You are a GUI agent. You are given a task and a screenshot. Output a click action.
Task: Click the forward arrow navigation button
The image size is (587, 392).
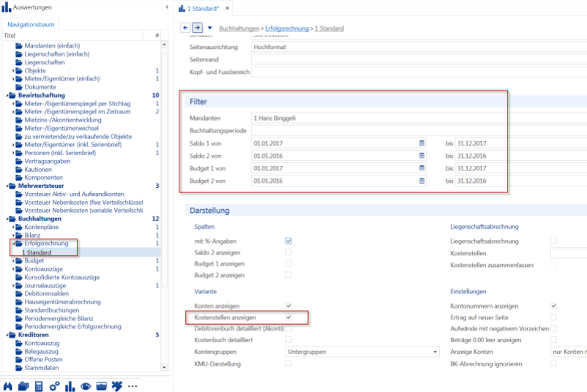tap(198, 28)
